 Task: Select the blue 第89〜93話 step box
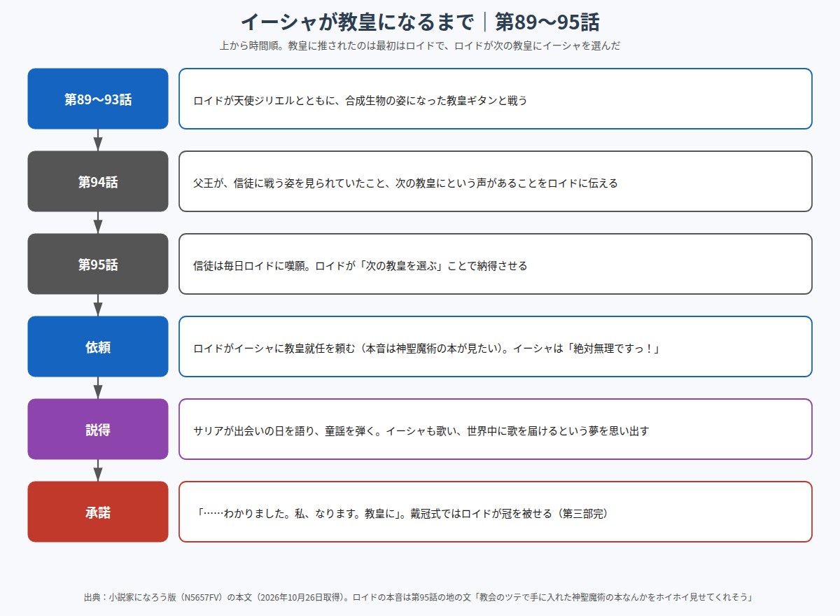tap(98, 99)
